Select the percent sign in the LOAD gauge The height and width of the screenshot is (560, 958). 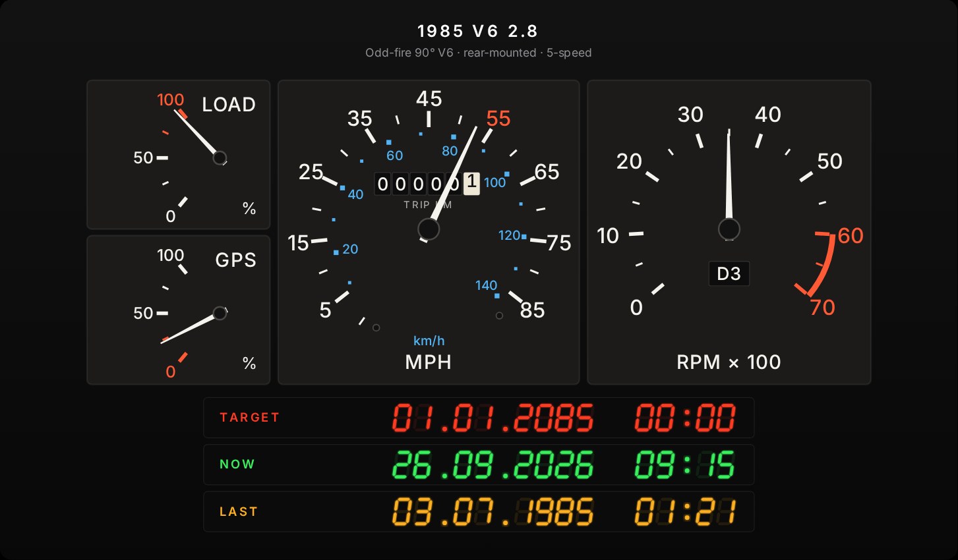pos(249,209)
